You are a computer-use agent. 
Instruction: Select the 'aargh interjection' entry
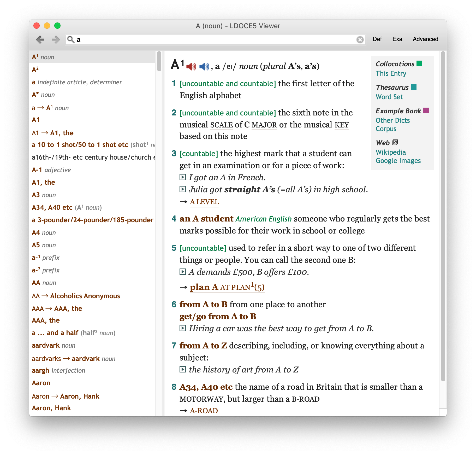tap(92, 370)
